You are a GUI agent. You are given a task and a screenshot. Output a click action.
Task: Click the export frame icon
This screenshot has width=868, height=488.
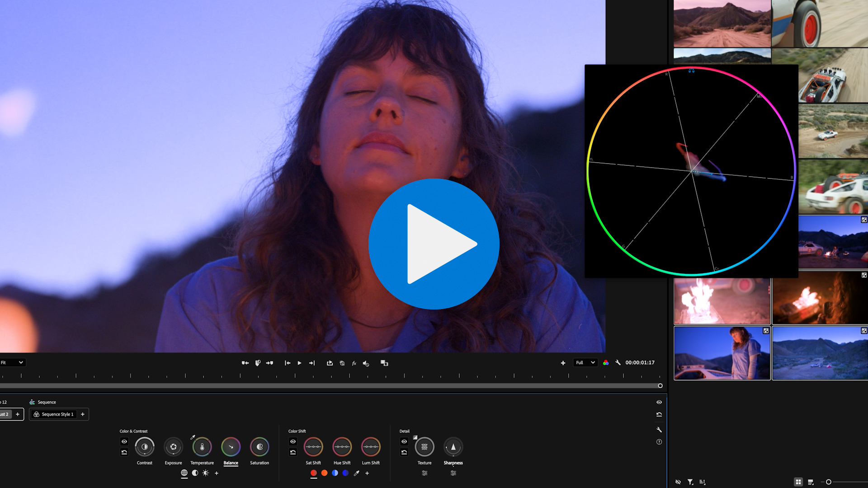coord(330,363)
